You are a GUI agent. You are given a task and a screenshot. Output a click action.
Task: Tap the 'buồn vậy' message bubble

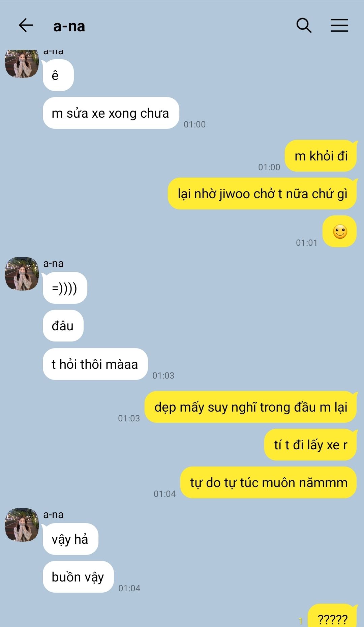coord(78,577)
